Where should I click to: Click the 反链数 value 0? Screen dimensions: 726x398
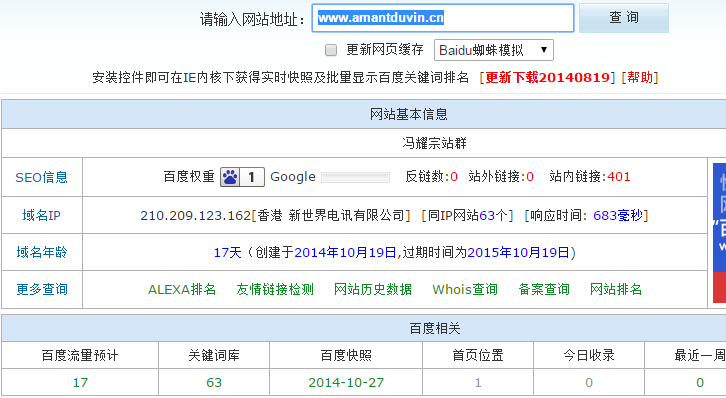(454, 177)
